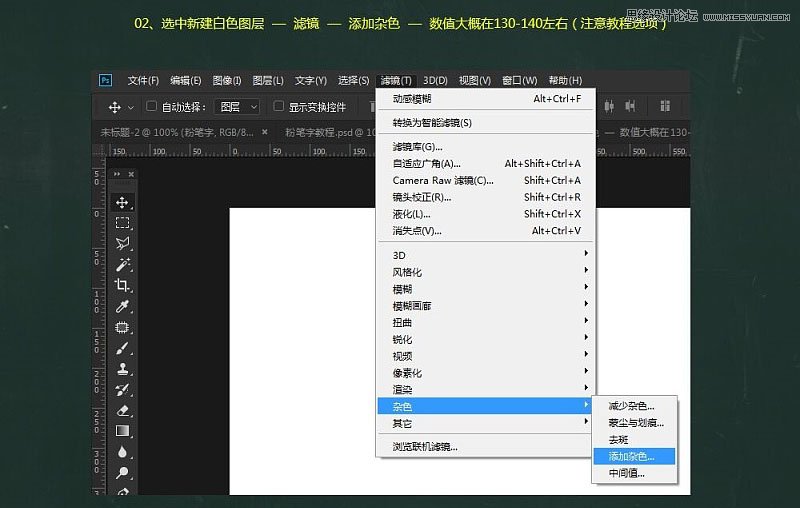Screen dimensions: 800x508
Task: Select the Move tool in the toolbox
Action: [123, 202]
